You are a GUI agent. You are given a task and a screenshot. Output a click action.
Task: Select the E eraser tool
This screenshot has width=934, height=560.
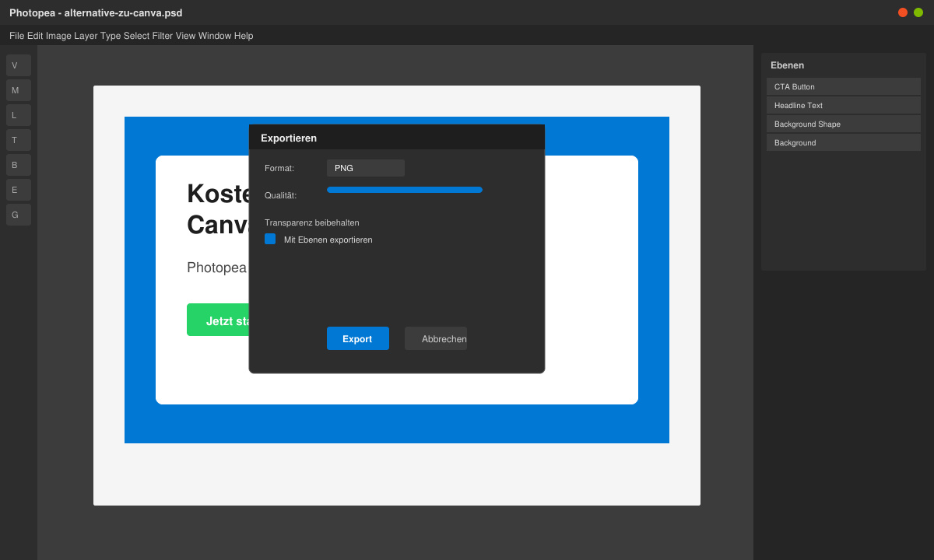tap(19, 190)
